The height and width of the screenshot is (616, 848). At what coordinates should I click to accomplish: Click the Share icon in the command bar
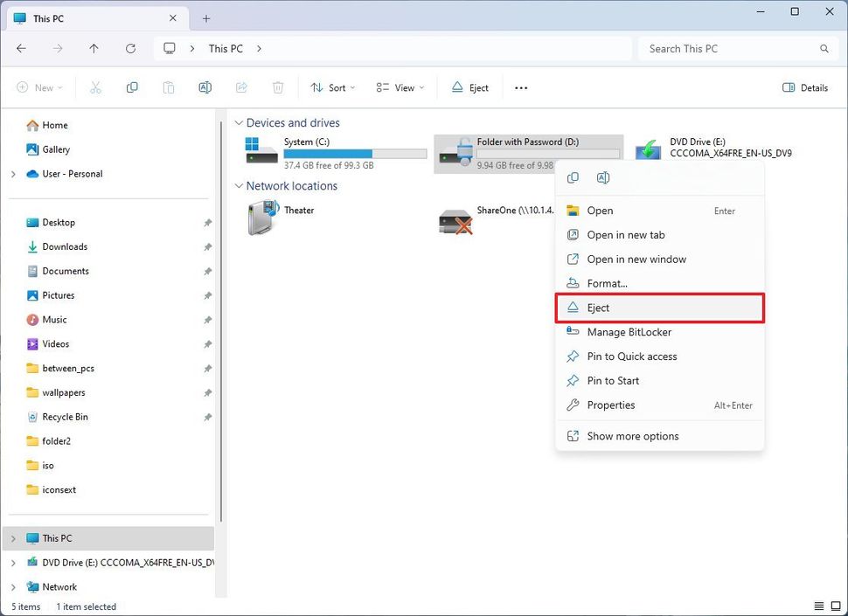(x=241, y=87)
